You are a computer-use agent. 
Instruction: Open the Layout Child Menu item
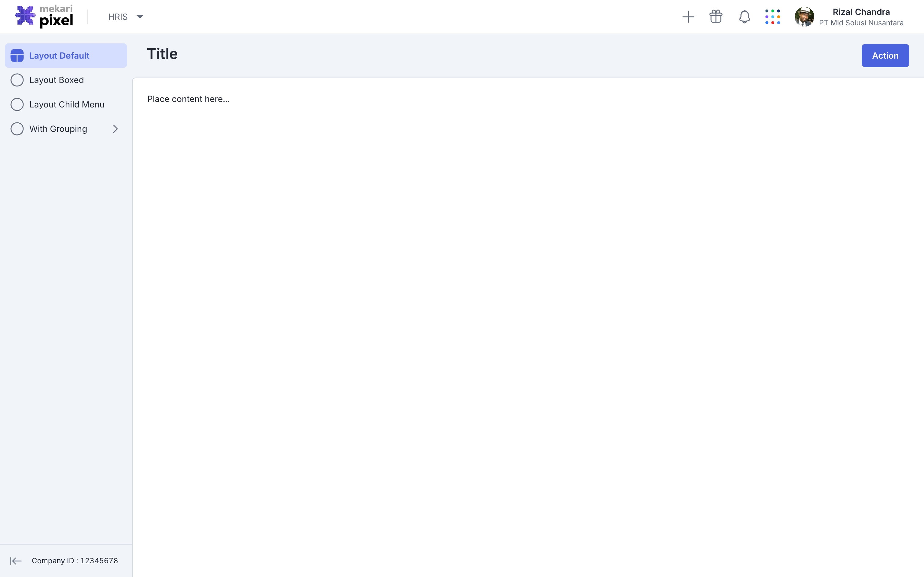[x=67, y=104]
